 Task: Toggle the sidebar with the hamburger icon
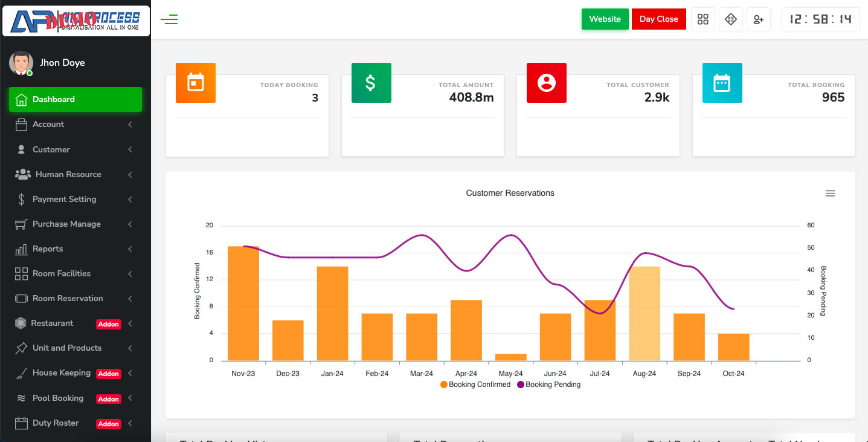point(169,19)
